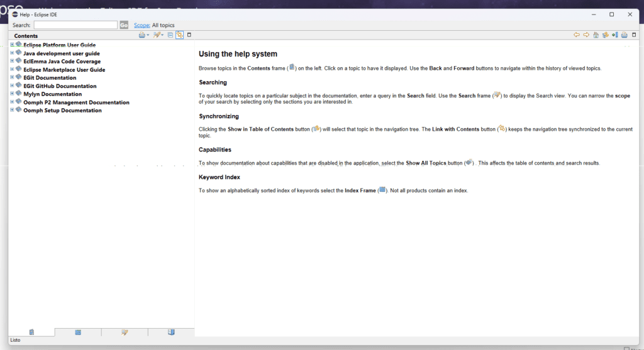
Task: Click the 'Using the help system' heading
Action: pyautogui.click(x=238, y=54)
